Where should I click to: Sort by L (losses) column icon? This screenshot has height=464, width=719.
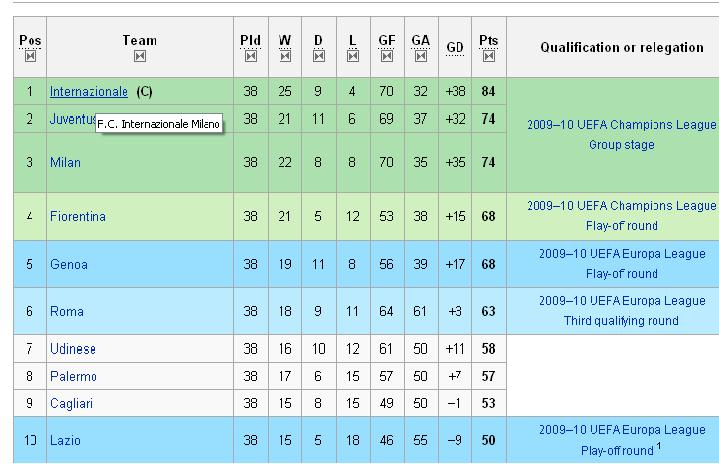coord(353,56)
